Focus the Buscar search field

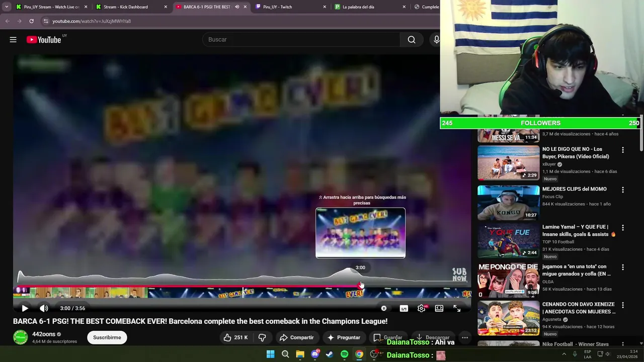[x=301, y=40]
